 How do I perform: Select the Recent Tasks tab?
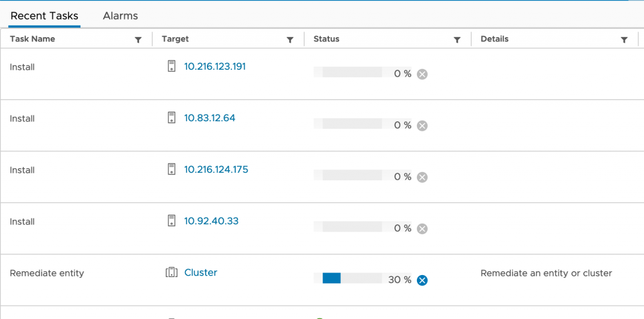pos(45,16)
